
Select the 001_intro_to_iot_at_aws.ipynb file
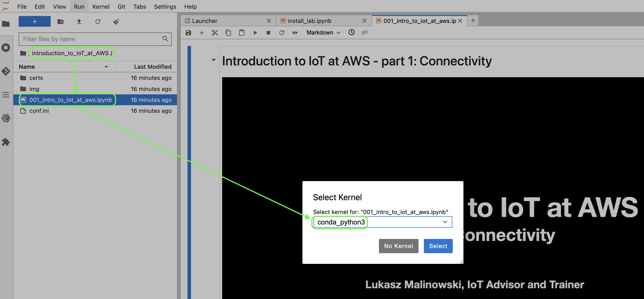click(x=95, y=100)
